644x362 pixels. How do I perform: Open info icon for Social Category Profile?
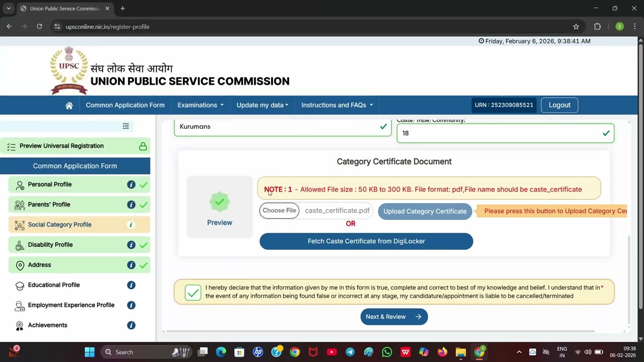tap(131, 225)
